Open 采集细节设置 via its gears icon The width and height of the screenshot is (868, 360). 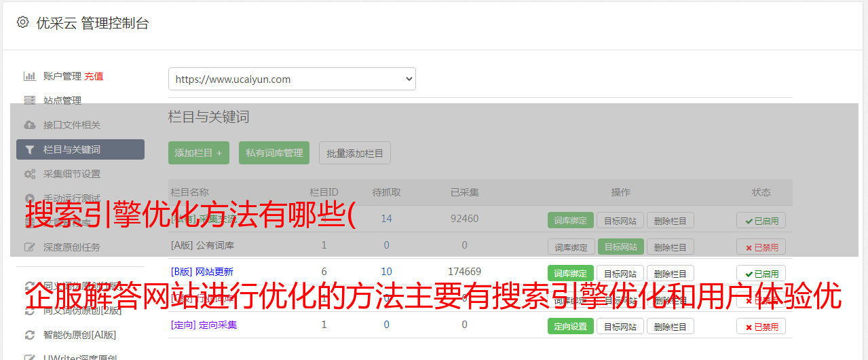(29, 174)
